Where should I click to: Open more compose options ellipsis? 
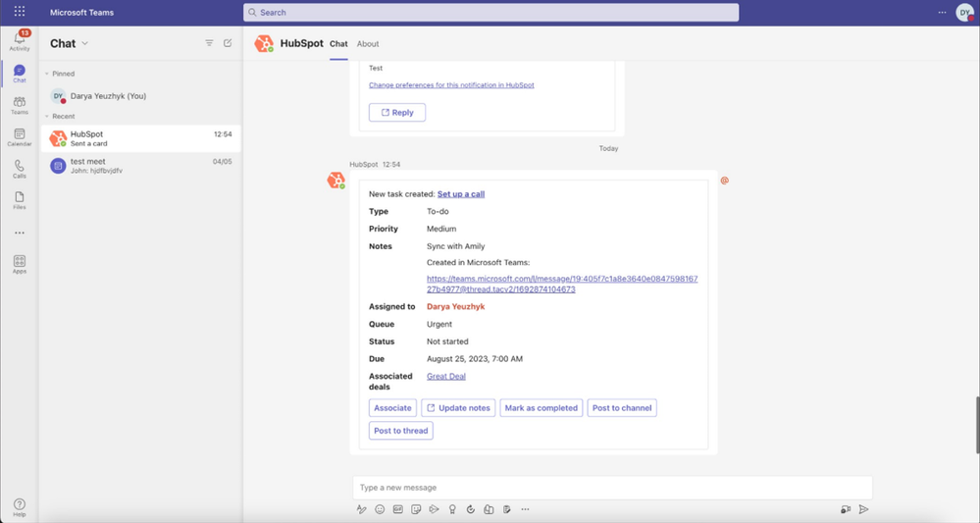click(525, 509)
